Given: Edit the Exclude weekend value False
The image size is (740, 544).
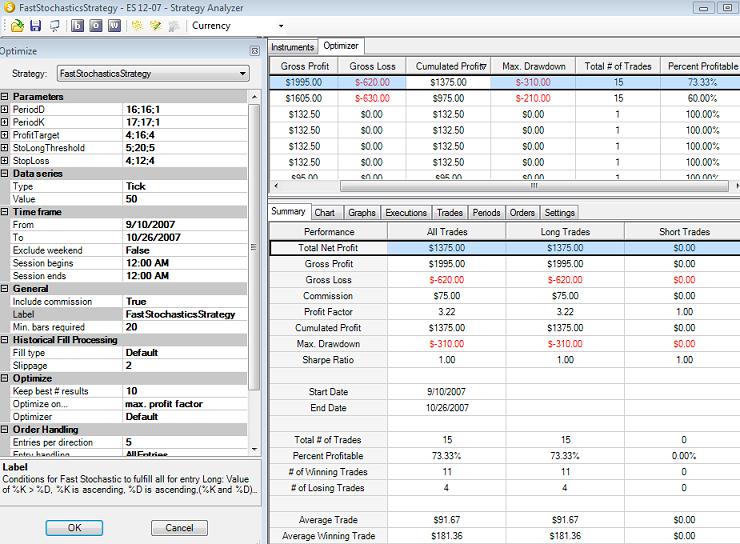Looking at the screenshot, I should [185, 250].
